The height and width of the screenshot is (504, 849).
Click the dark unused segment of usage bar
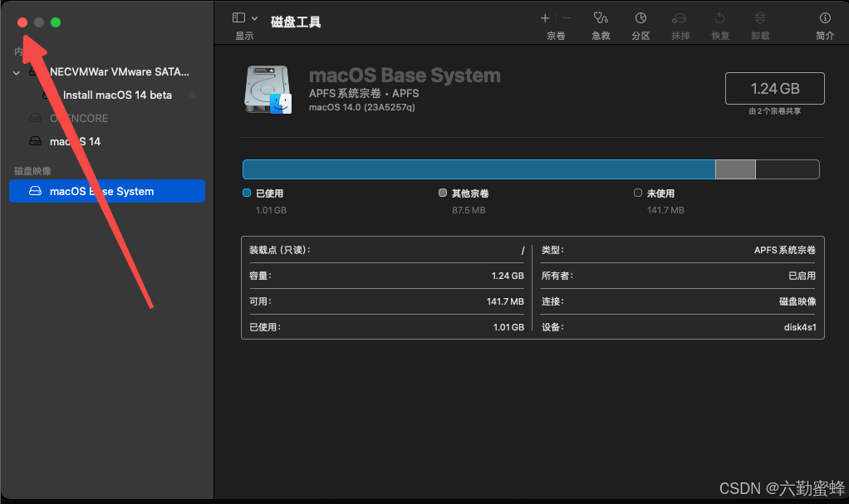tap(788, 169)
